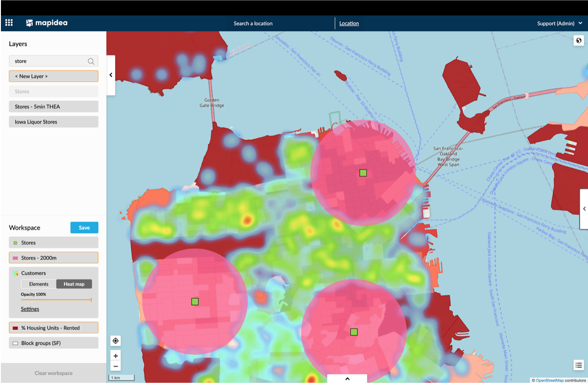Collapse the left Layers panel chevron
Screen dimensions: 588x383
[111, 74]
